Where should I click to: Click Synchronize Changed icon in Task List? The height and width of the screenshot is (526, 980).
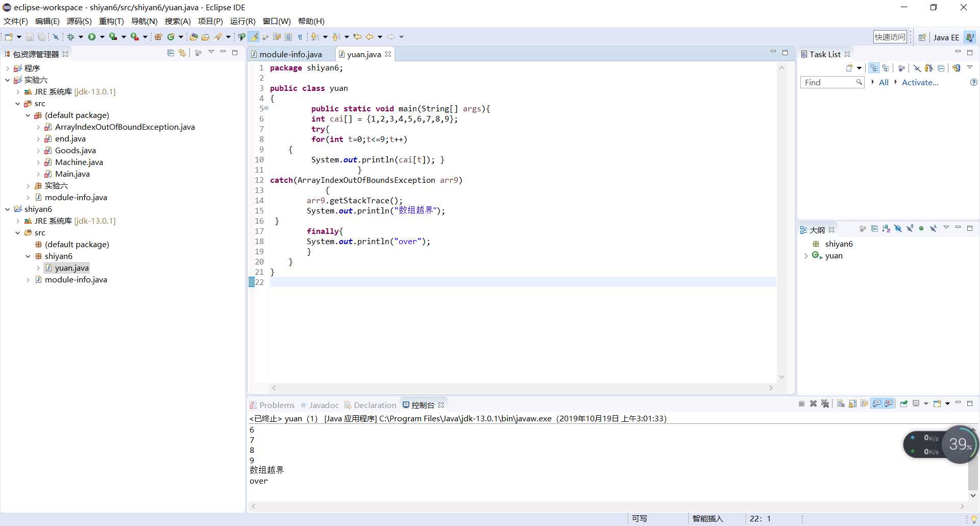pos(956,68)
